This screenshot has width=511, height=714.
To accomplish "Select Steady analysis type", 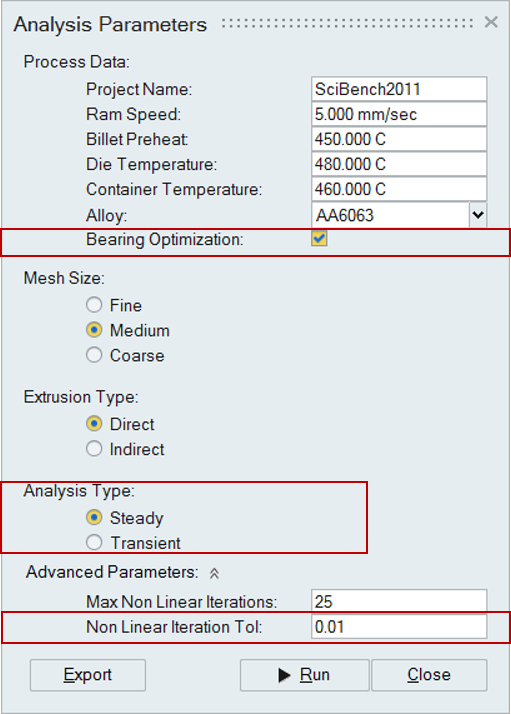I will [x=94, y=518].
